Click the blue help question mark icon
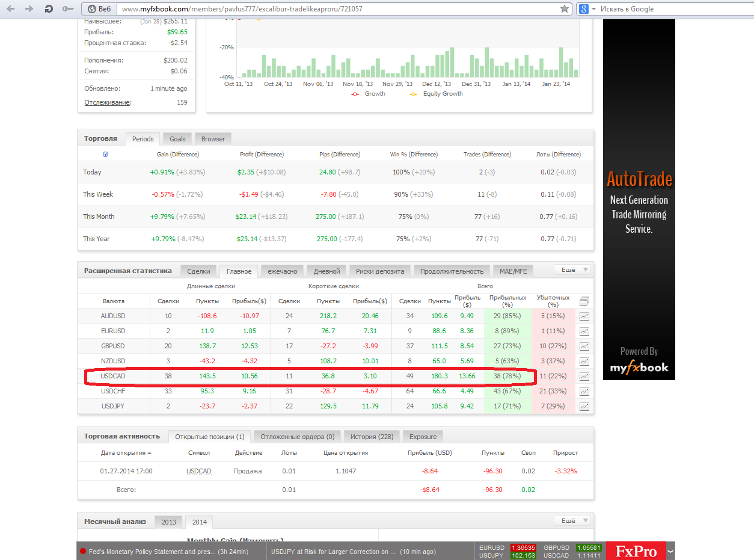 pyautogui.click(x=106, y=154)
